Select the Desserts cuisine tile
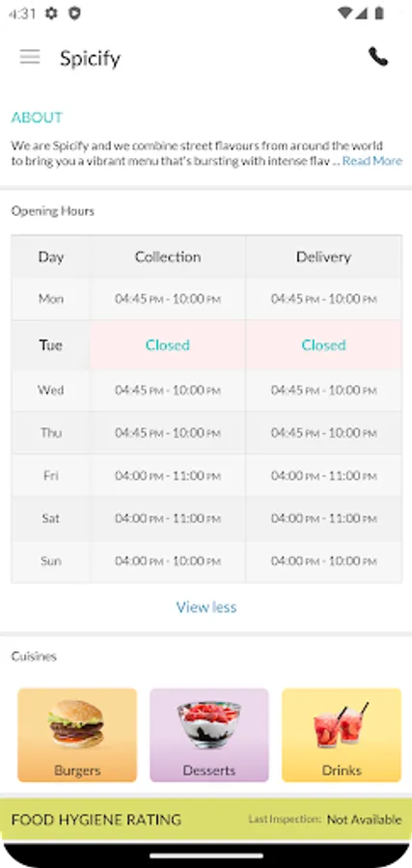This screenshot has width=412, height=868. tap(209, 735)
